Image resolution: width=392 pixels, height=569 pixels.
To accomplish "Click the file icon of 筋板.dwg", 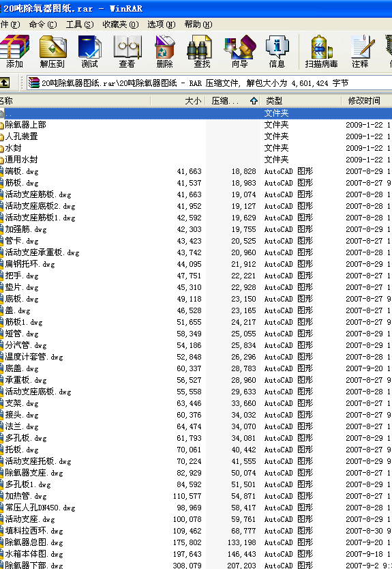I will (x=2, y=183).
